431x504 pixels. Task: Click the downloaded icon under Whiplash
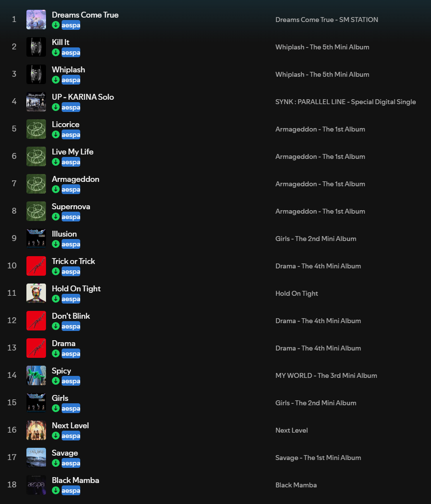[x=56, y=80]
